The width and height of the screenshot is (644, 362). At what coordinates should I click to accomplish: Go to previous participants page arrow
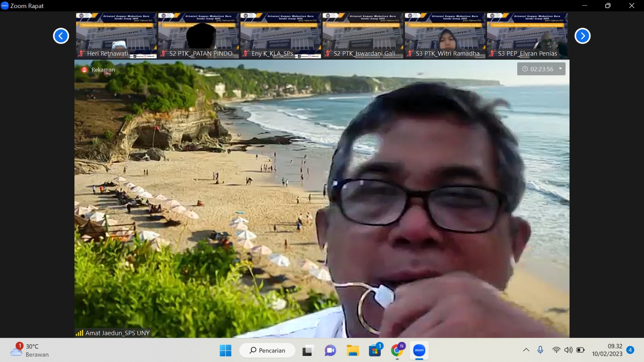point(61,36)
